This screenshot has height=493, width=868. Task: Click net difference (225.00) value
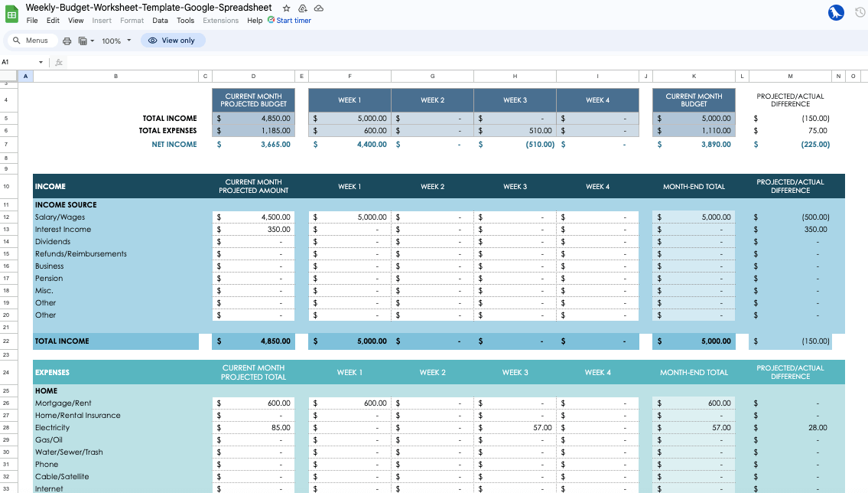[790, 144]
